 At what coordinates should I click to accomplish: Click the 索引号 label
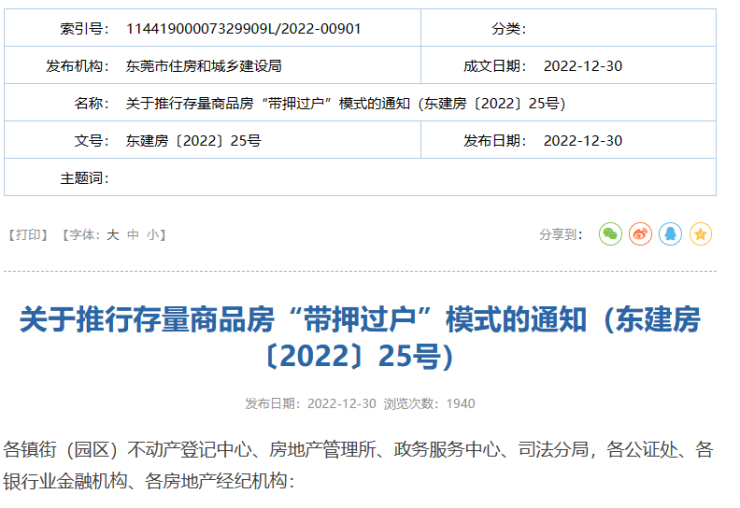[84, 29]
